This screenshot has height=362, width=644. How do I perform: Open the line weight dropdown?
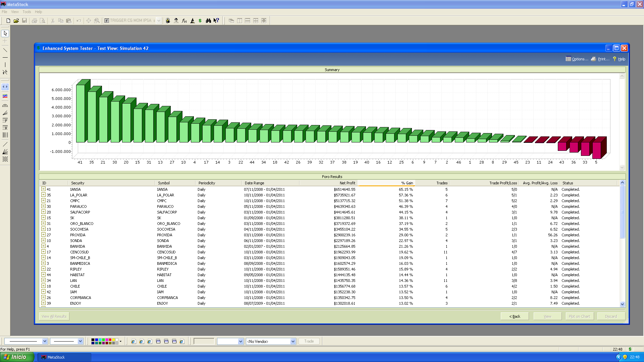80,341
